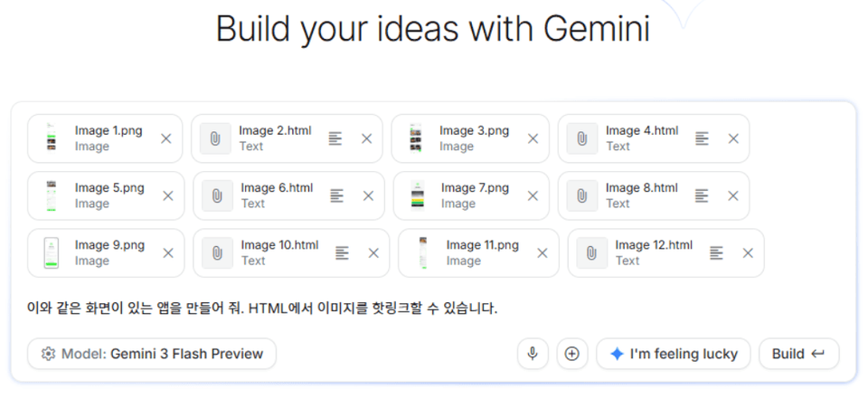Remove the Image 6.html attachment
The height and width of the screenshot is (399, 868).
(x=368, y=195)
